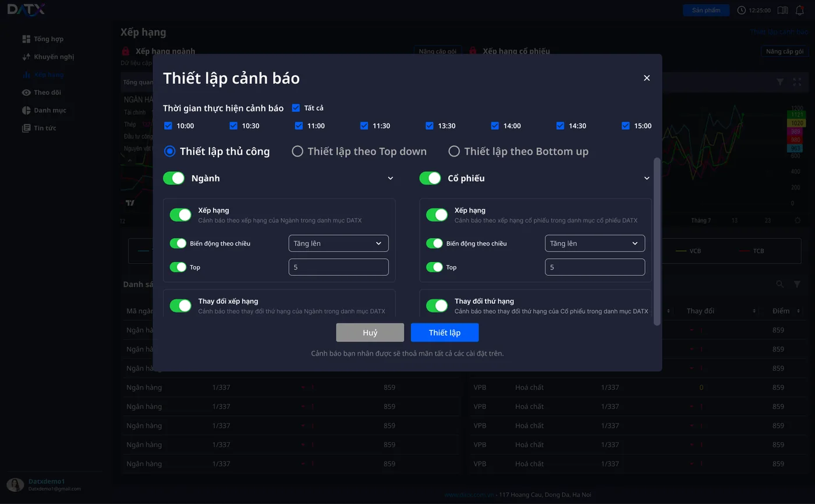Click the TCB legend entry
Image resolution: width=815 pixels, height=504 pixels.
752,251
